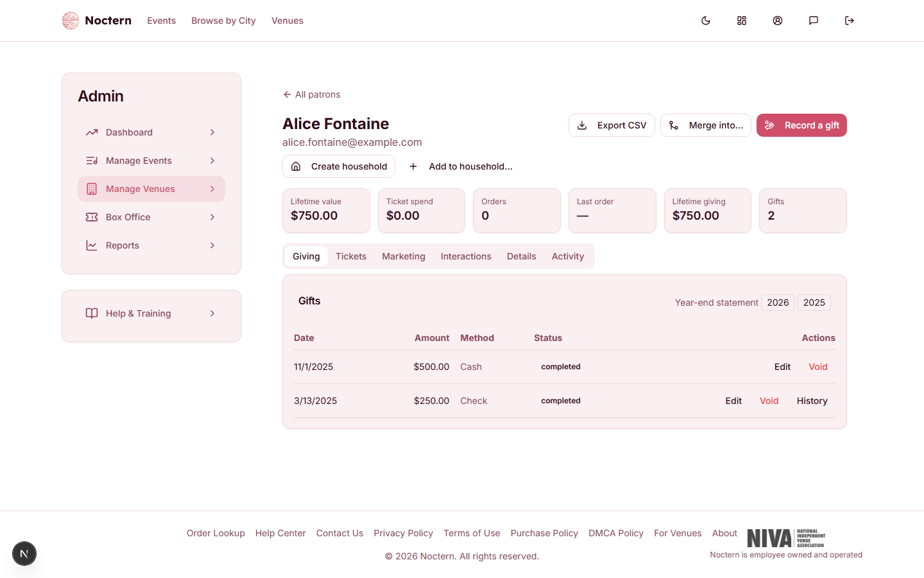Open the Contact Us footer link

[x=339, y=533]
